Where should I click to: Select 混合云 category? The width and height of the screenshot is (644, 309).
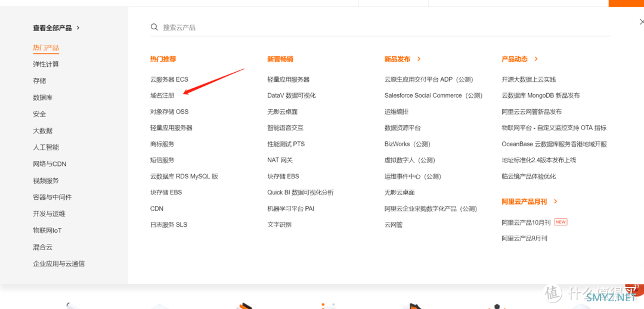(43, 247)
